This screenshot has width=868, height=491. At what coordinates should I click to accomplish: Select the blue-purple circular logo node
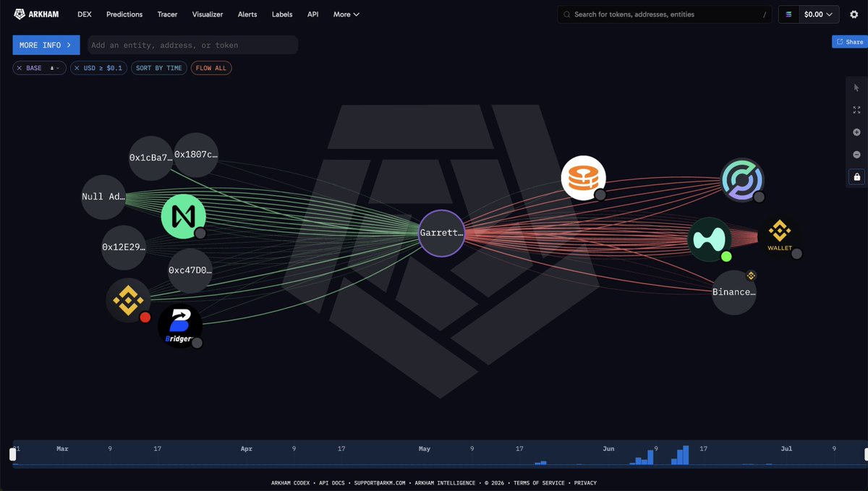tap(742, 180)
